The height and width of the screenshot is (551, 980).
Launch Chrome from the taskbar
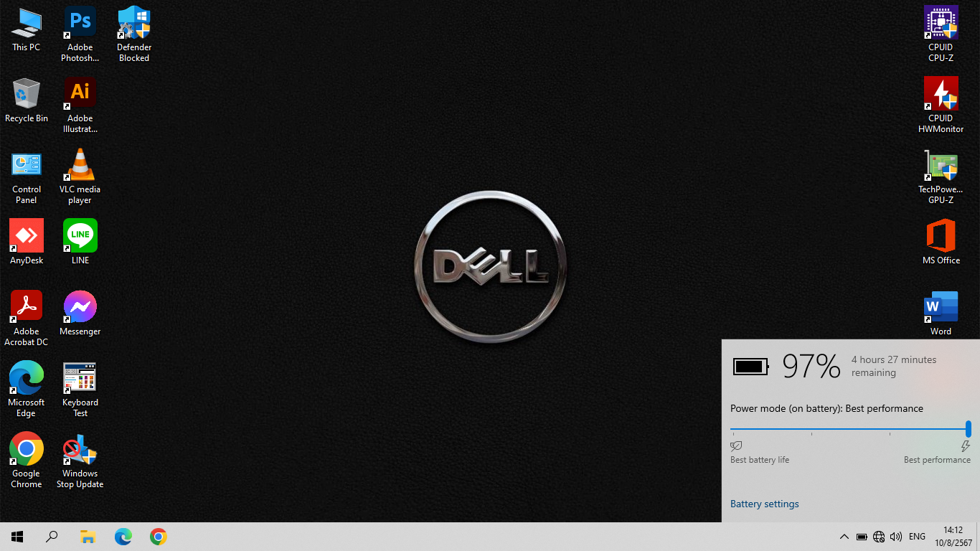159,537
